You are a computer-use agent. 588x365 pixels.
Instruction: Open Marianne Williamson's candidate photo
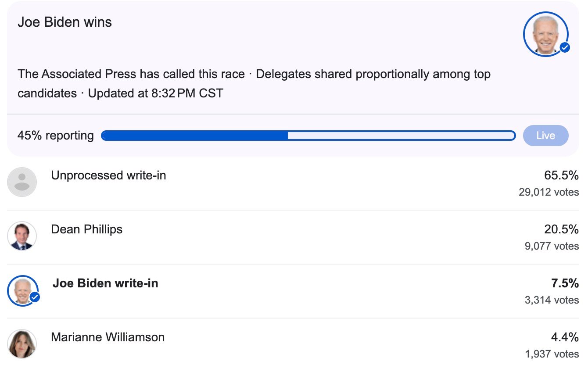tap(22, 344)
